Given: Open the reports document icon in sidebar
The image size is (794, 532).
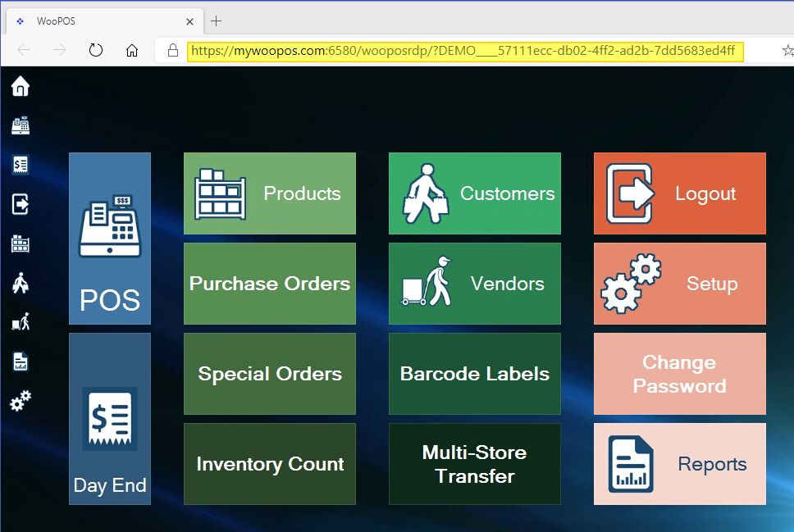Looking at the screenshot, I should (x=21, y=361).
